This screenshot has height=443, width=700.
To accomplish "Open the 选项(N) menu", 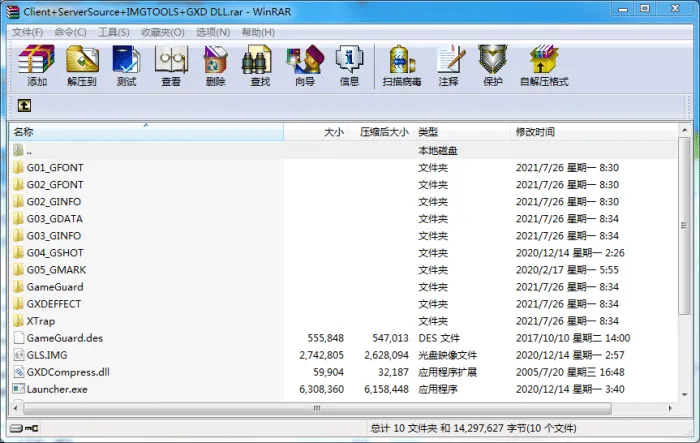I will [213, 32].
